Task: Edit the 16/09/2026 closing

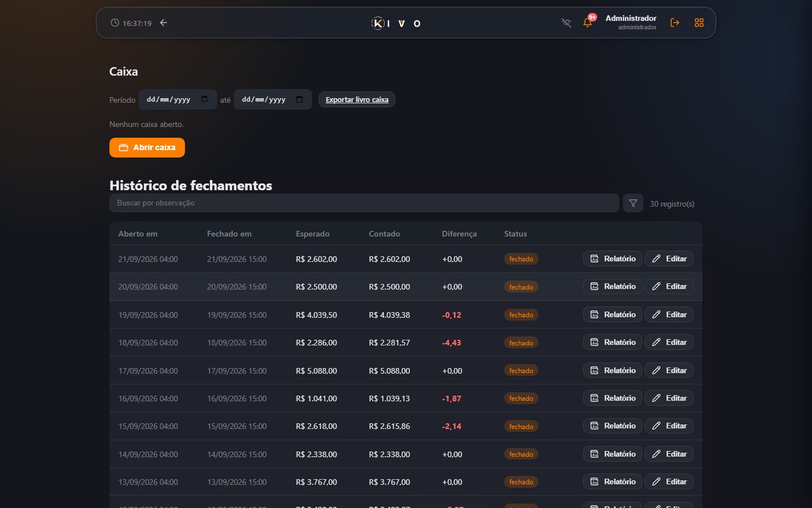Action: click(669, 398)
